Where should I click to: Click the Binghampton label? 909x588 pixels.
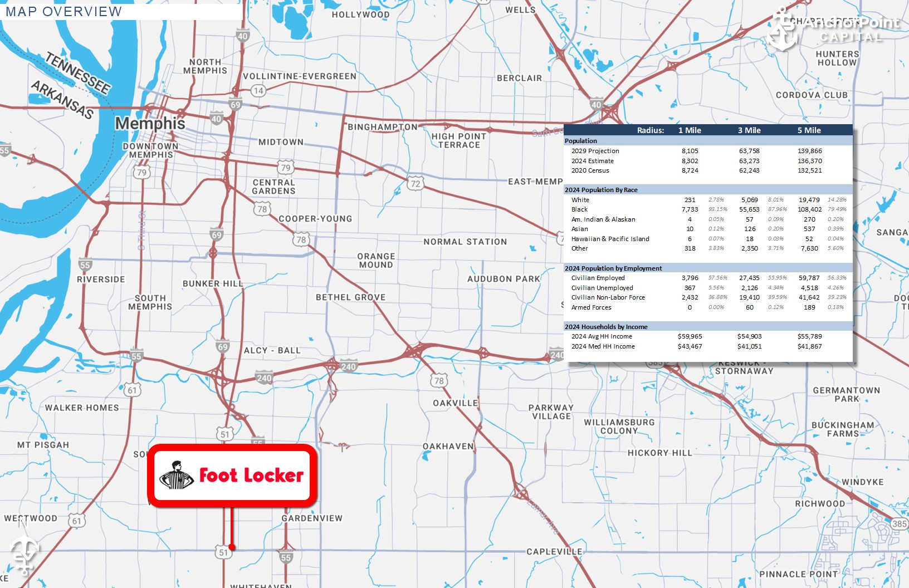pos(383,127)
